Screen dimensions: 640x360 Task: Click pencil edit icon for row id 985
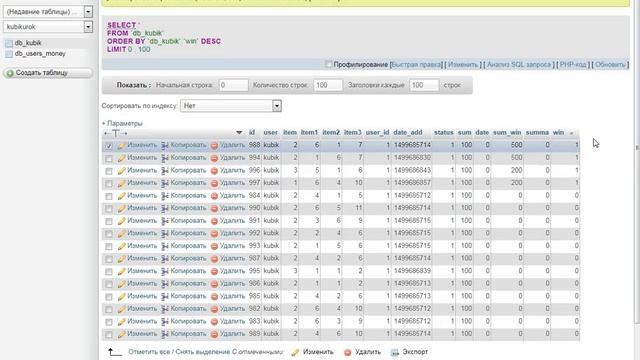click(121, 297)
